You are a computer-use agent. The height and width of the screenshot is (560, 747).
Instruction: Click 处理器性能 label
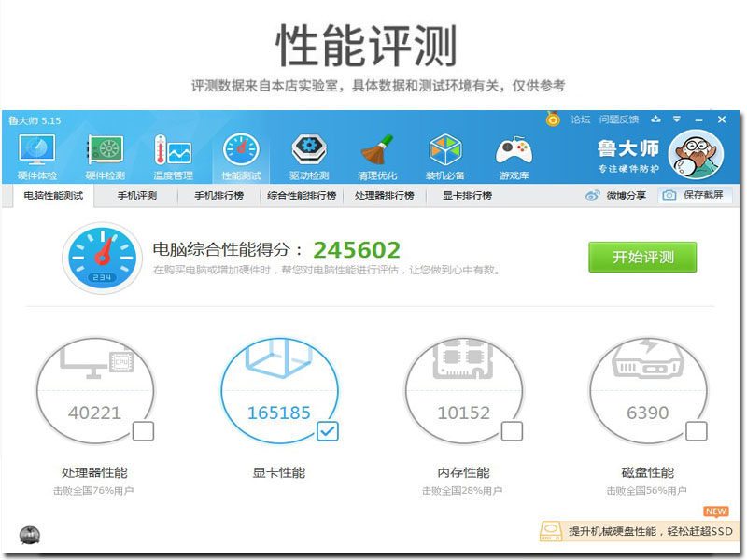click(94, 472)
